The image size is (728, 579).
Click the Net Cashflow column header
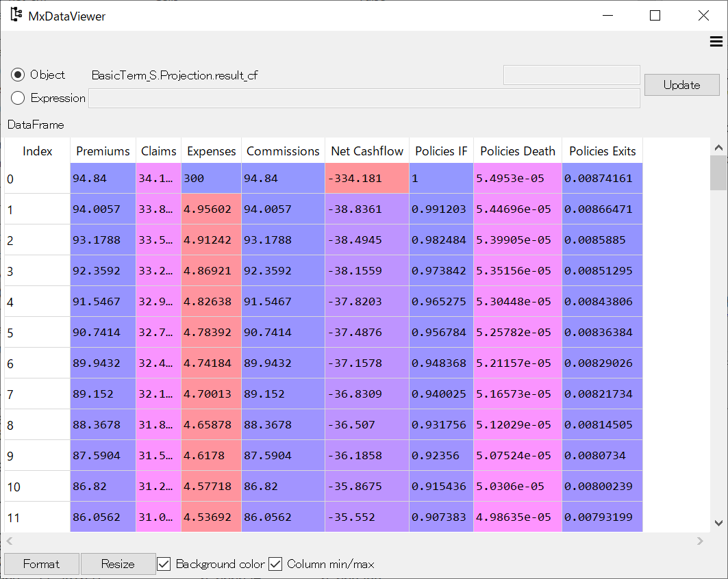click(367, 151)
